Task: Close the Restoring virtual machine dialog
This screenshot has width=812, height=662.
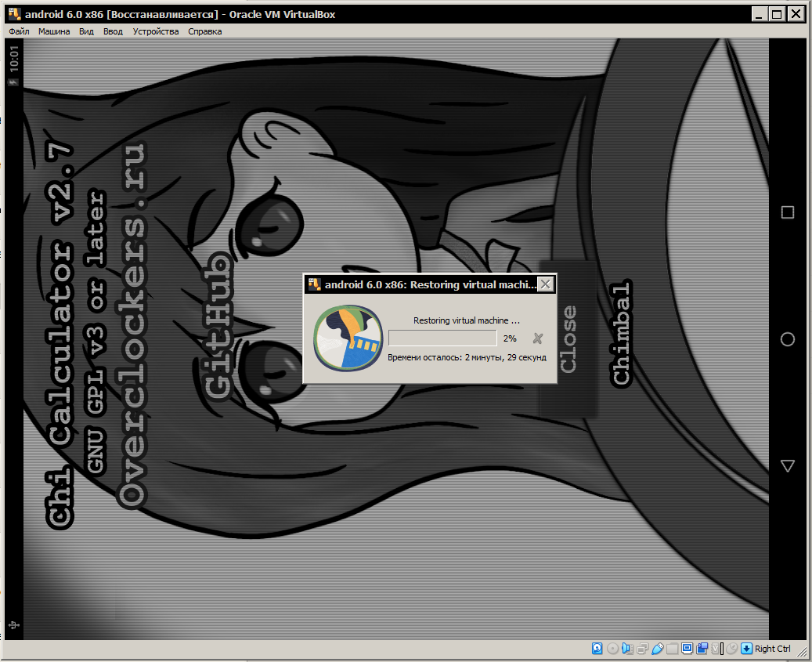Action: coord(545,284)
